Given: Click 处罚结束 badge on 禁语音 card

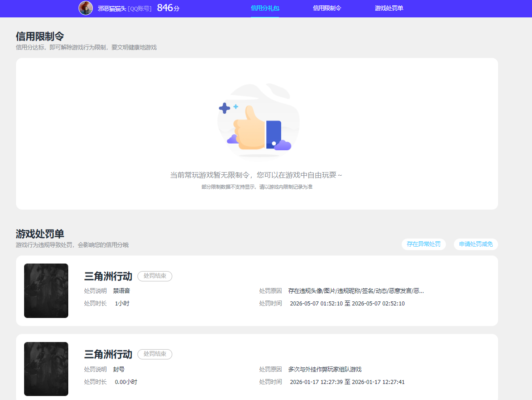Looking at the screenshot, I should 155,276.
